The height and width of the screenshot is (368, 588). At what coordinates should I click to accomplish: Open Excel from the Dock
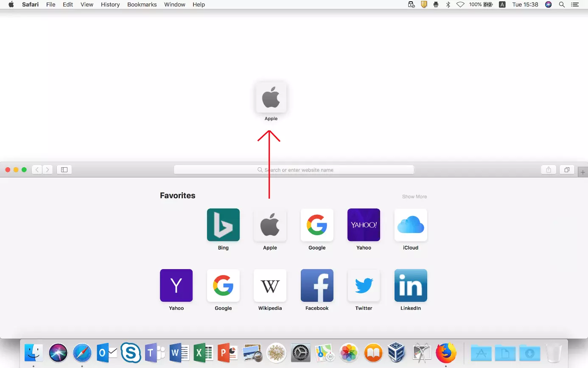click(x=204, y=353)
